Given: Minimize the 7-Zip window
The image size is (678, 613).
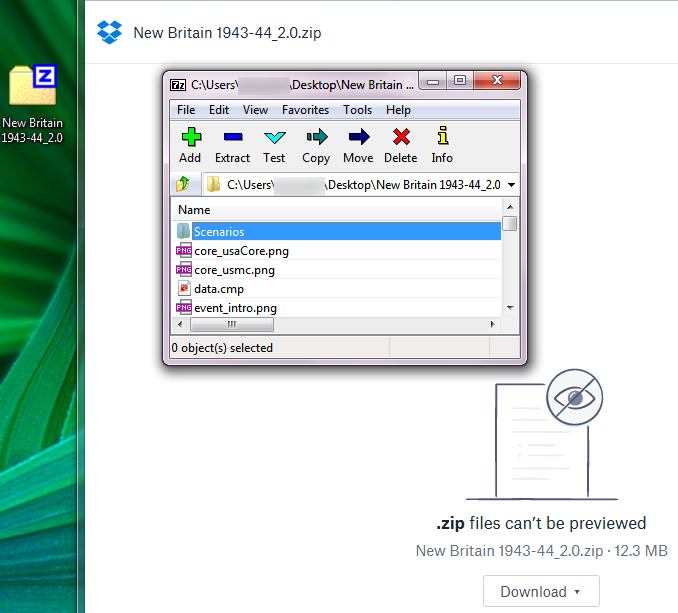Looking at the screenshot, I should click(x=433, y=81).
